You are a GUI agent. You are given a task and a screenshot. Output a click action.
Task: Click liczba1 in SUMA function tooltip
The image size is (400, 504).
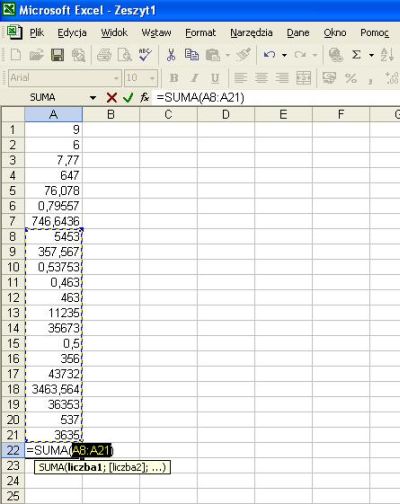(x=85, y=467)
